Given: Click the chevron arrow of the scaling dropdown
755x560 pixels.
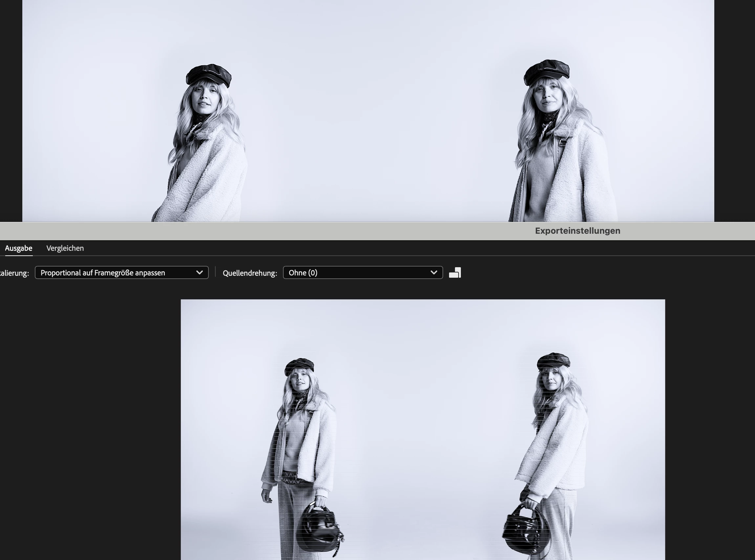Looking at the screenshot, I should coord(199,272).
